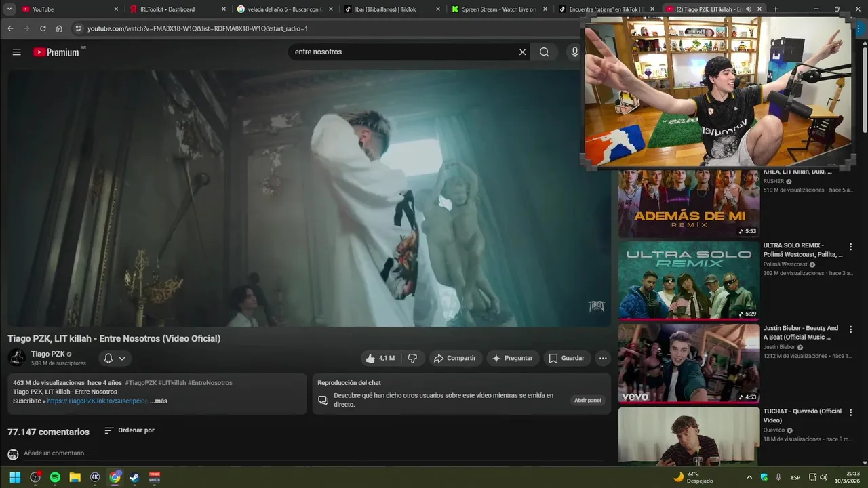Click the Preguntar button
The image size is (868, 488).
coord(512,358)
